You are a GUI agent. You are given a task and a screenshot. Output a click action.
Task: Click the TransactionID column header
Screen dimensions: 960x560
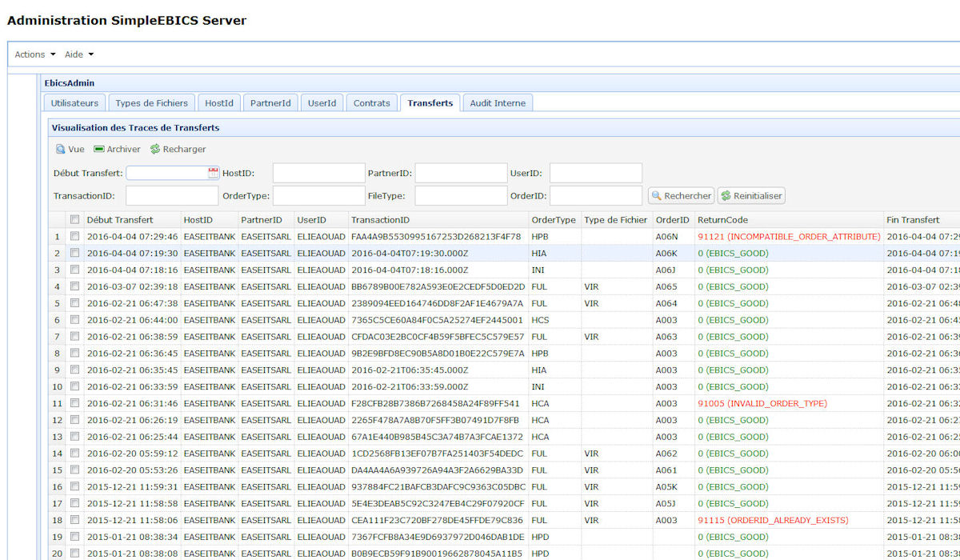pos(380,220)
